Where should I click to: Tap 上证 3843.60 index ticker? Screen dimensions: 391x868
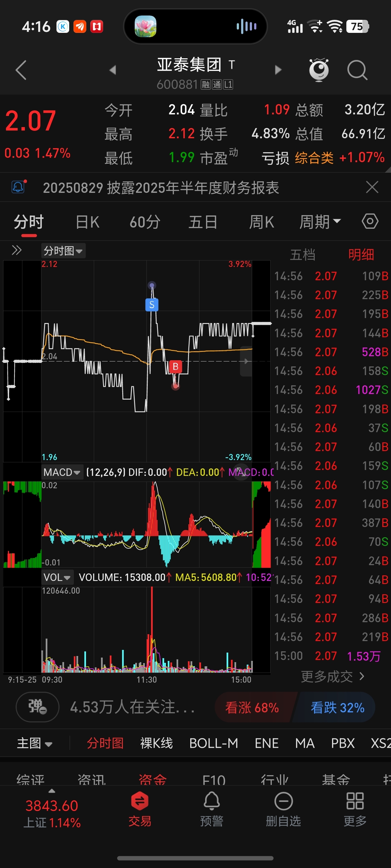pos(52,814)
